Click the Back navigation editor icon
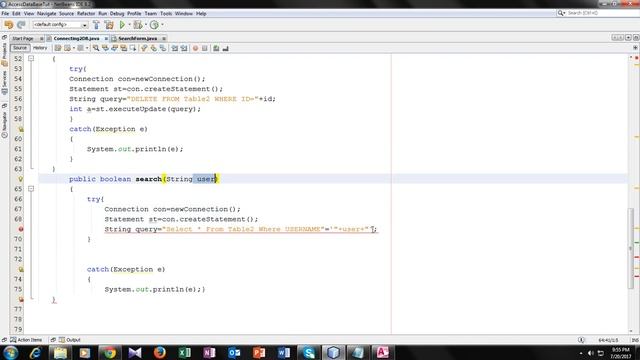The height and width of the screenshot is (360, 640). pos(67,48)
